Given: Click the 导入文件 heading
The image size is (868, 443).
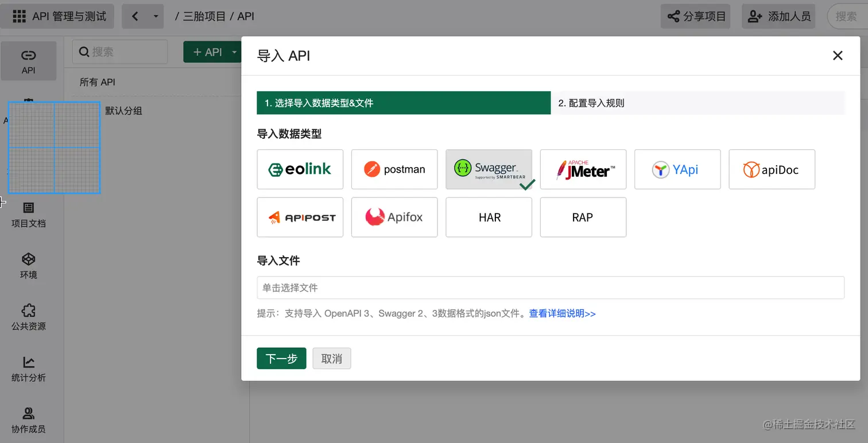Looking at the screenshot, I should 278,261.
